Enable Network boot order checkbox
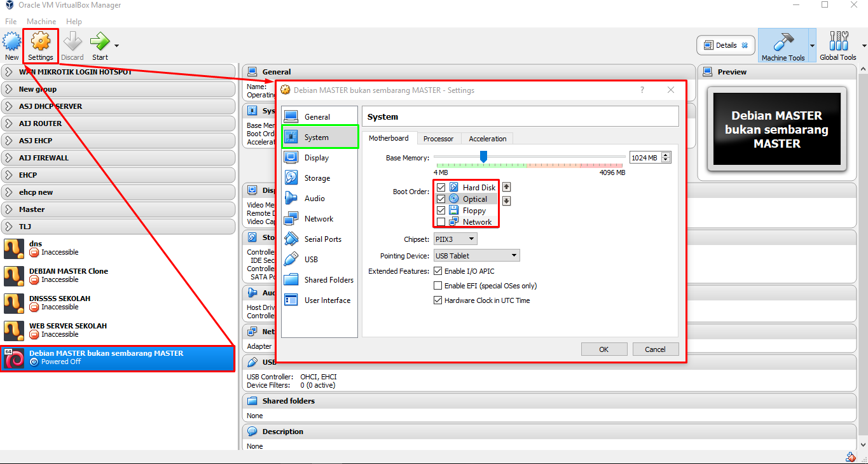This screenshot has width=868, height=464. tap(441, 222)
